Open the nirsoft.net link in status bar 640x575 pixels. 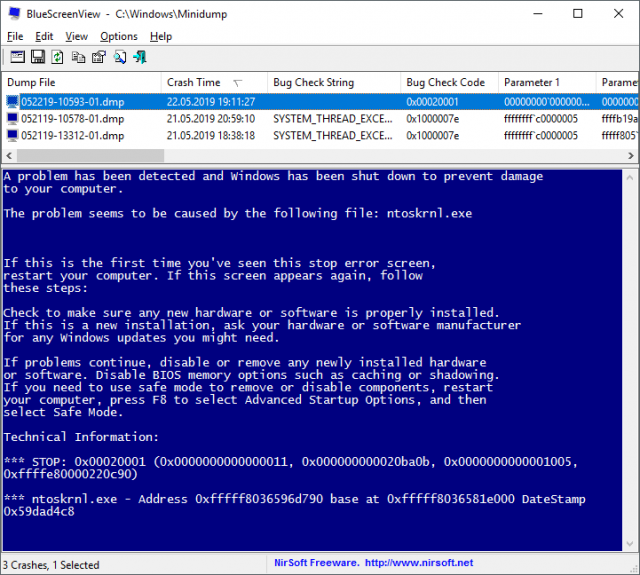[x=419, y=563]
